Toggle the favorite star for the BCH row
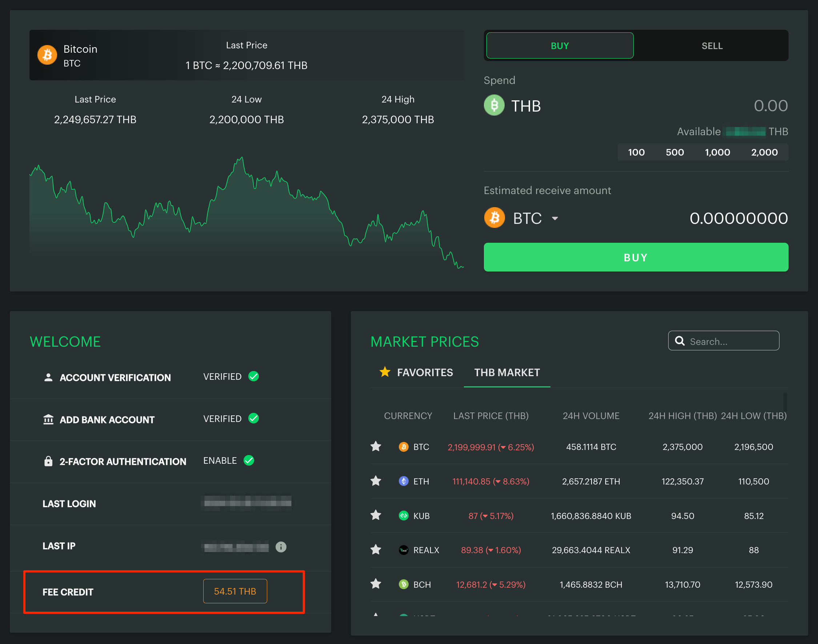Image resolution: width=818 pixels, height=644 pixels. tap(376, 584)
